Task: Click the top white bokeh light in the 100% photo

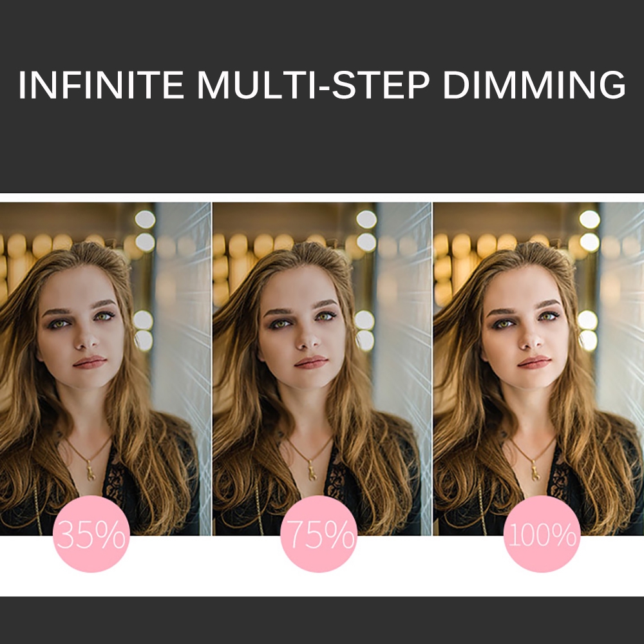Action: [x=589, y=220]
